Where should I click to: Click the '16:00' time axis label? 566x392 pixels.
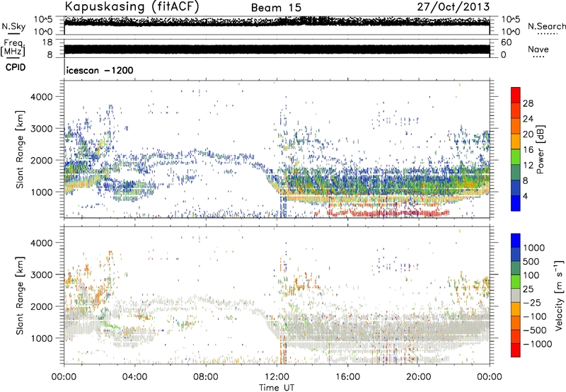[347, 377]
